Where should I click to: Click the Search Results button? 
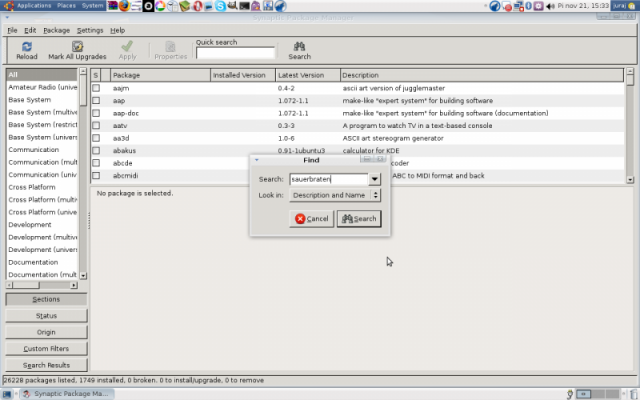(46, 365)
